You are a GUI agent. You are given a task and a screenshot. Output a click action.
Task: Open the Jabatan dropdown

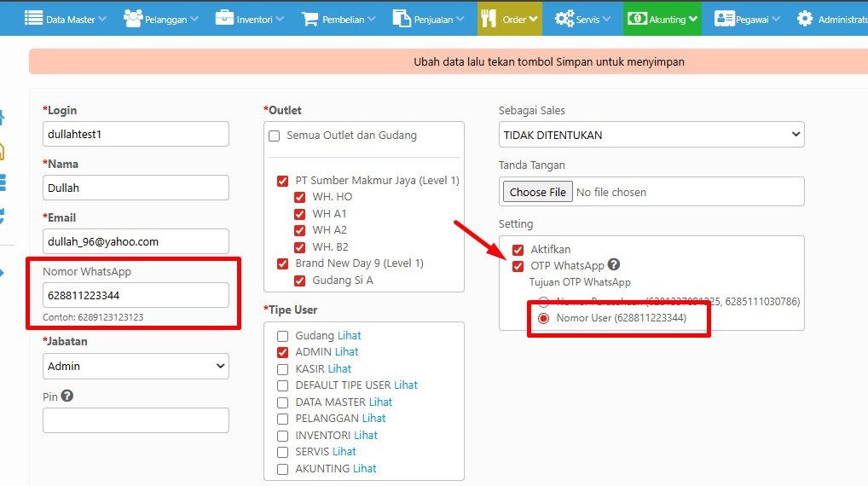(x=136, y=366)
